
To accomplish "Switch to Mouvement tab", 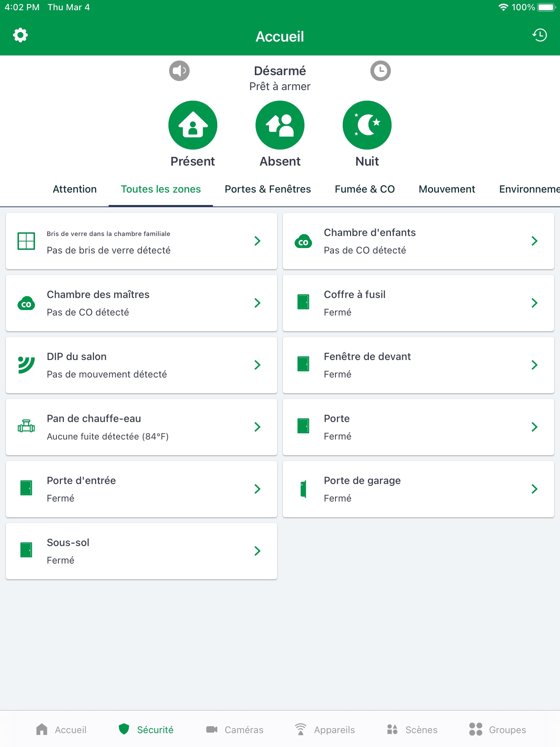I will point(447,189).
